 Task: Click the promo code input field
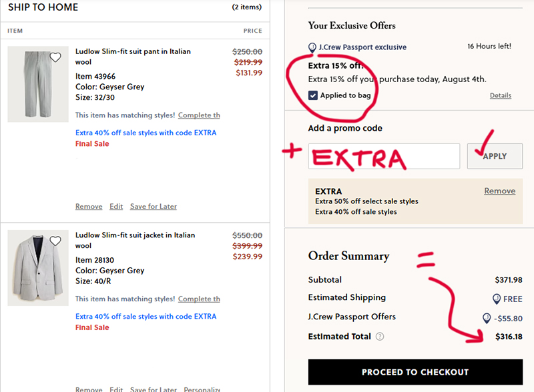tap(384, 156)
